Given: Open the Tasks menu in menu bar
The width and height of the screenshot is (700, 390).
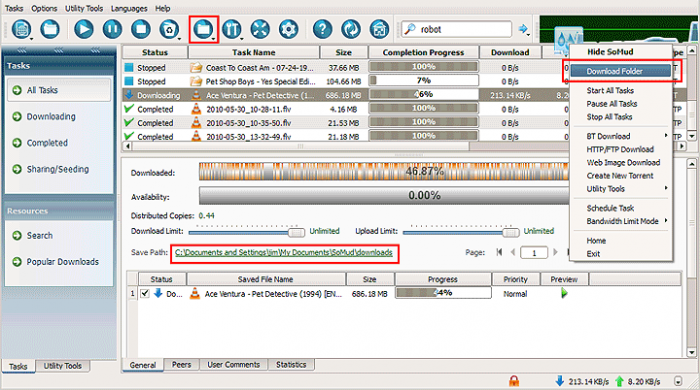Looking at the screenshot, I should [14, 8].
